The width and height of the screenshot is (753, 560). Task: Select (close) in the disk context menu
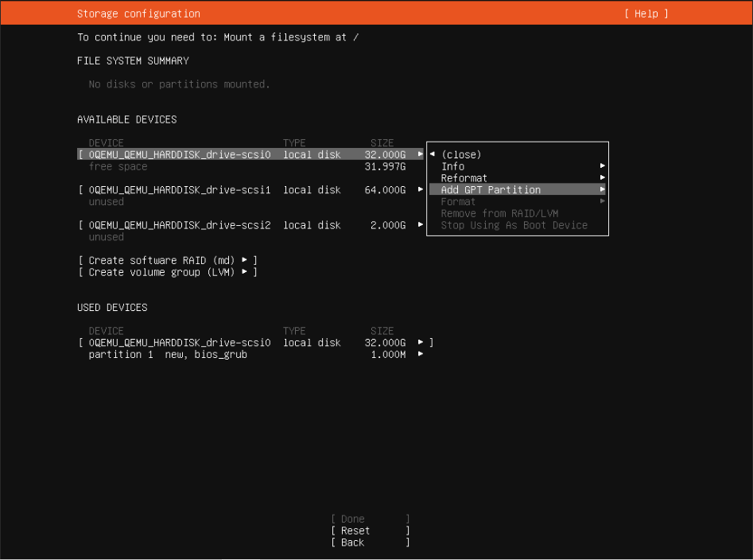tap(461, 155)
